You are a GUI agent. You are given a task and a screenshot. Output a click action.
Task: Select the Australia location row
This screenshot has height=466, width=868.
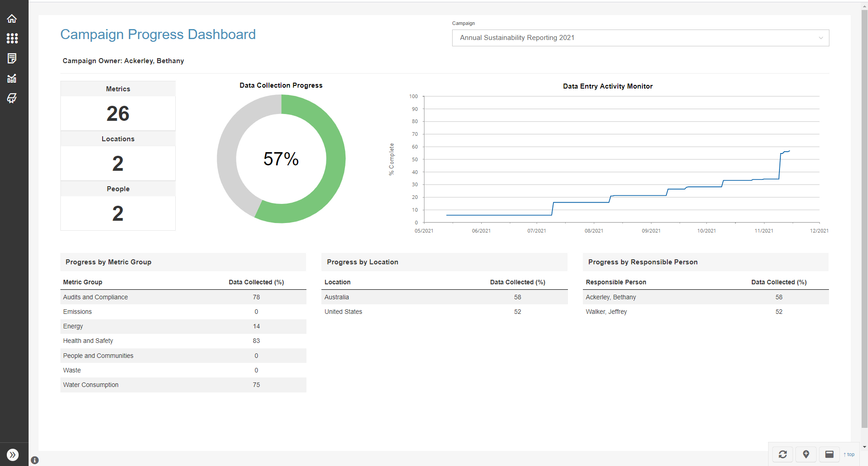tap(444, 297)
